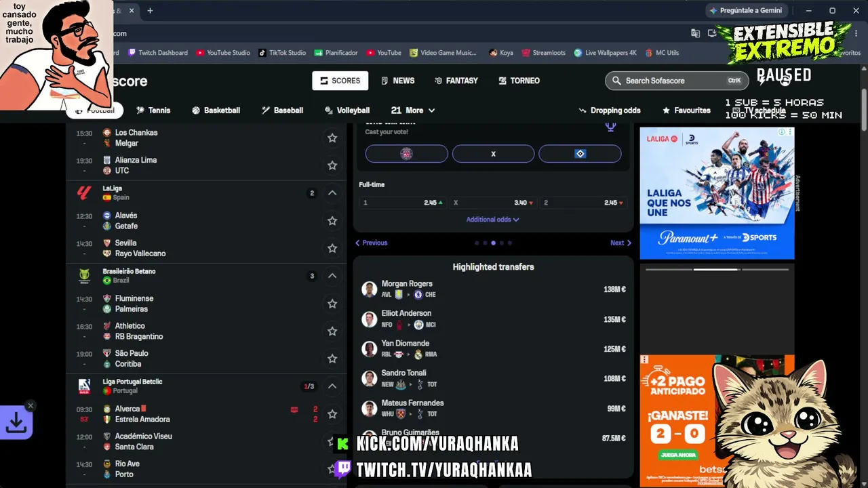Screen dimensions: 868x488
Task: Star the São Paulo vs Coritiba match
Action: tap(332, 359)
